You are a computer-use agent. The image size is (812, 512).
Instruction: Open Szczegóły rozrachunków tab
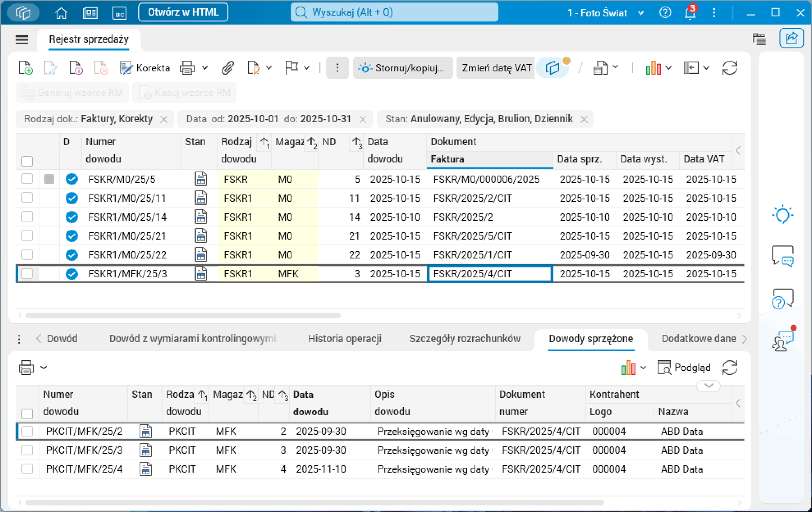[464, 338]
